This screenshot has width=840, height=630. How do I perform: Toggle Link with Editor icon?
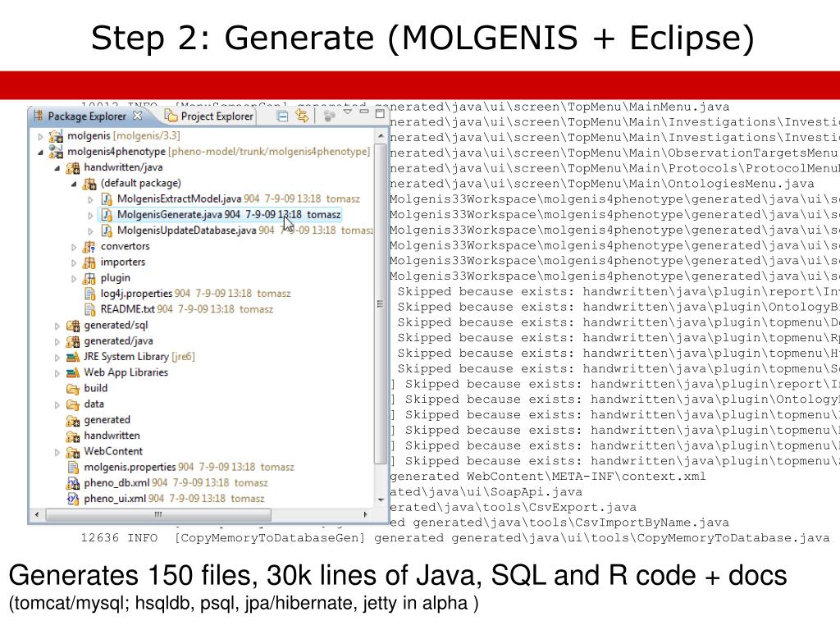click(302, 116)
